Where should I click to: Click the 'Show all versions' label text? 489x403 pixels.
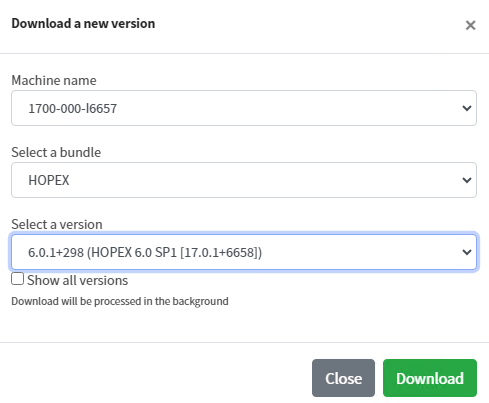77,280
